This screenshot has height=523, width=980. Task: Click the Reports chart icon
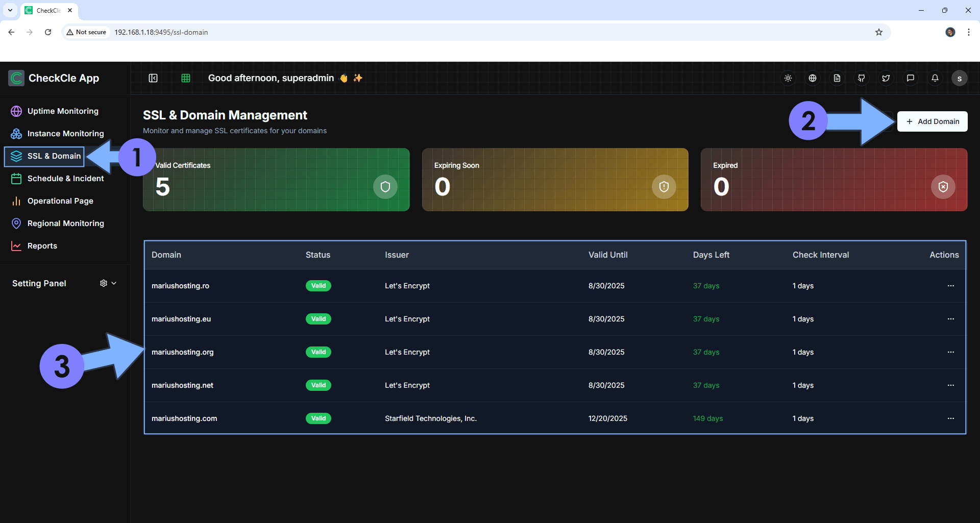click(16, 246)
